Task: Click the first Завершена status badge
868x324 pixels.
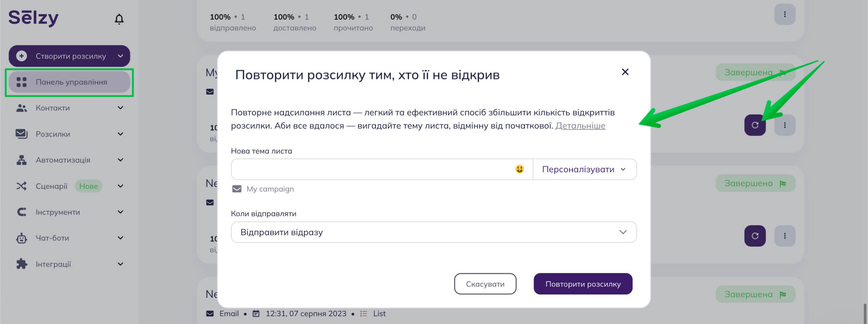Action: [x=755, y=73]
